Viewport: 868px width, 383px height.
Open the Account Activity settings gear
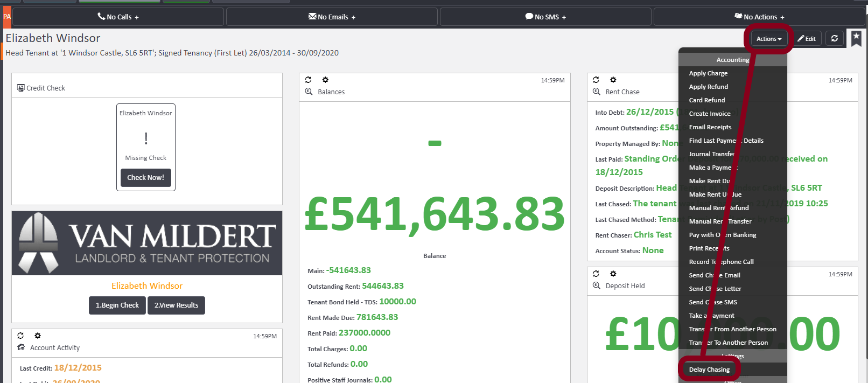[x=38, y=336]
